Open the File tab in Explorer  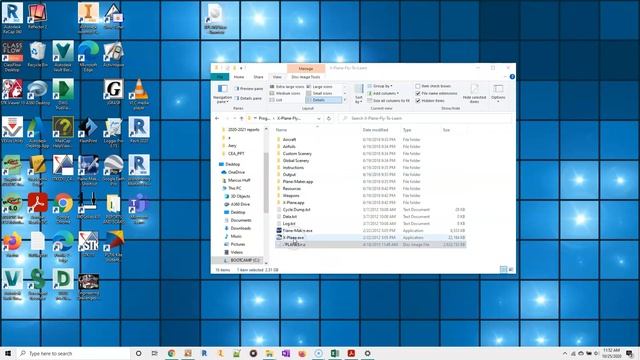pyautogui.click(x=220, y=77)
